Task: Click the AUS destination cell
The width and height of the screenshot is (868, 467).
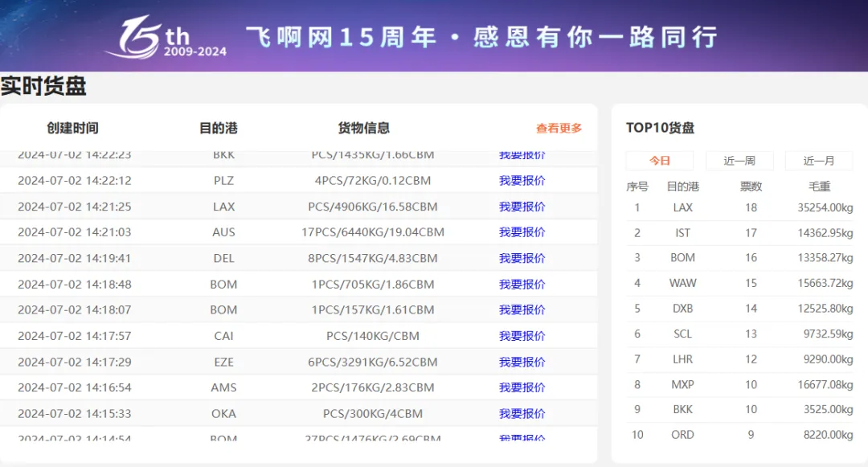Action: coord(223,231)
